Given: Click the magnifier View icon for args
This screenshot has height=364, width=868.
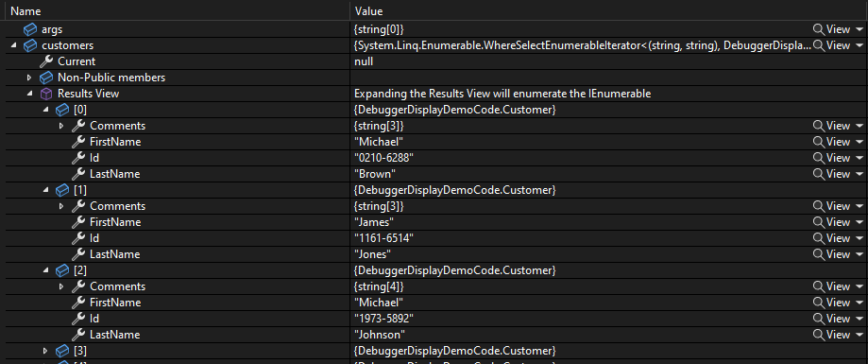Looking at the screenshot, I should [x=818, y=29].
